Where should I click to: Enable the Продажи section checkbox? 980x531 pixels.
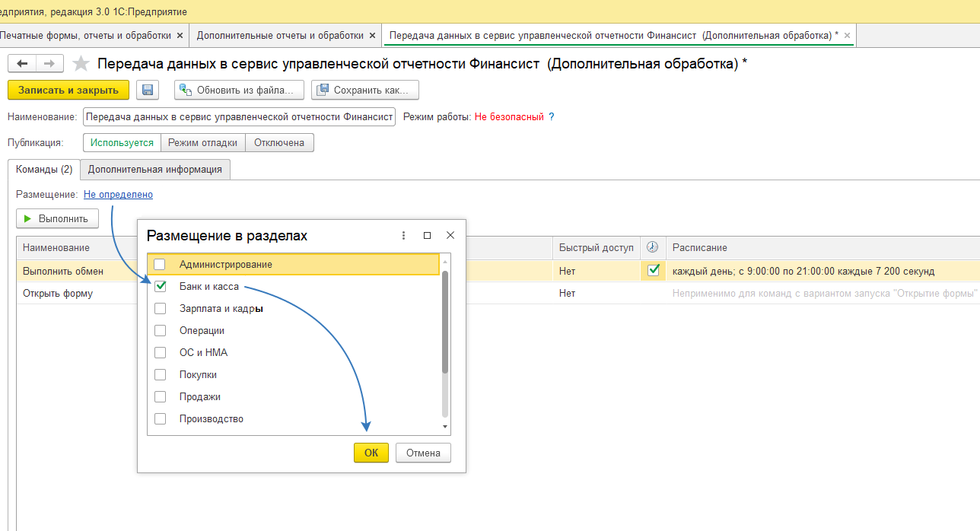click(160, 397)
